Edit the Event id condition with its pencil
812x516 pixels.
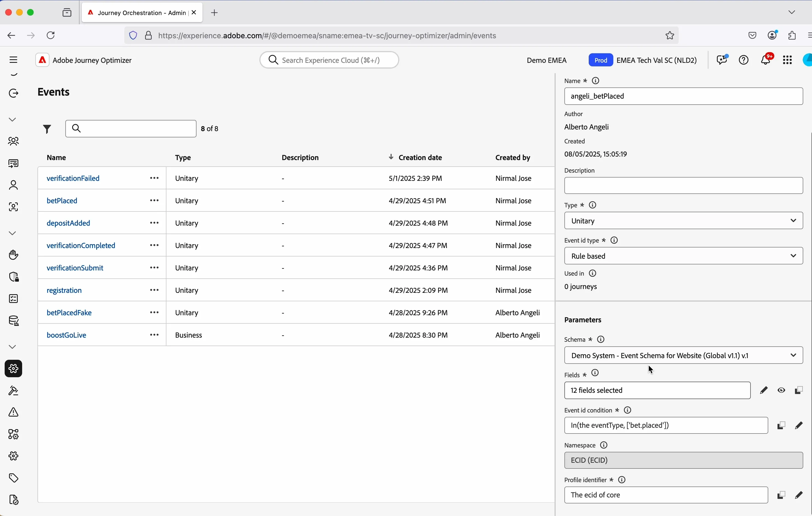799,426
